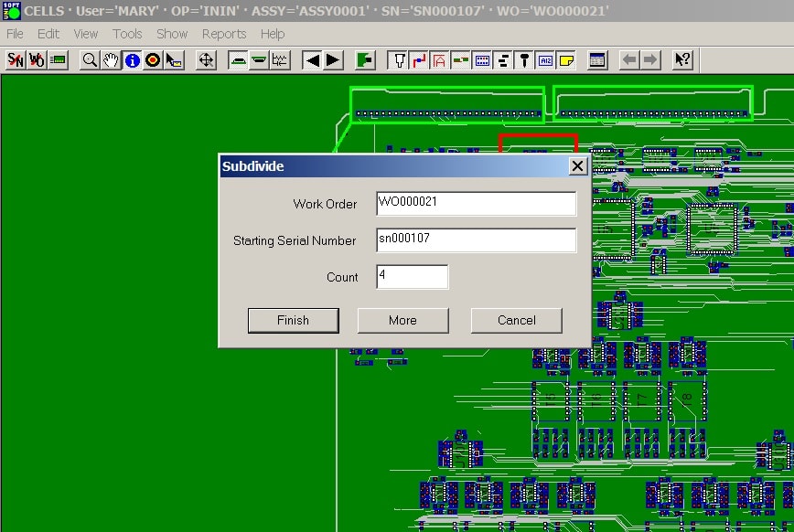Open the Edit menu
The image size is (794, 532).
(48, 34)
